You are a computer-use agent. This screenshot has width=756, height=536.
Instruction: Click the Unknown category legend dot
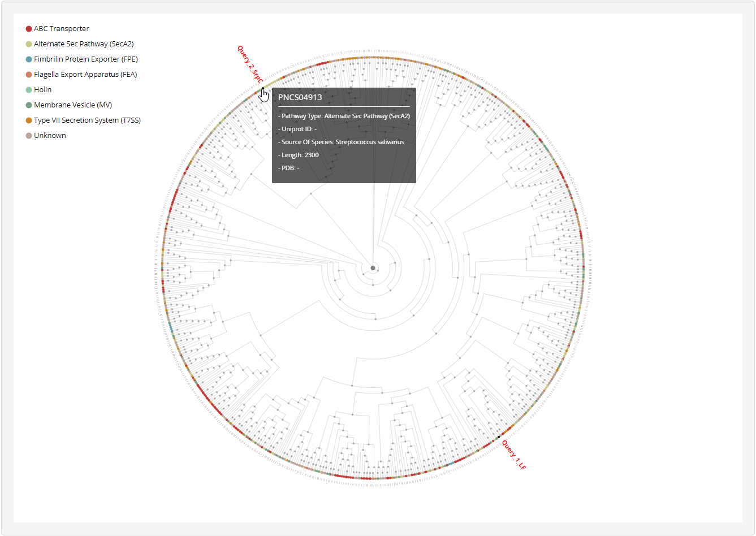29,136
